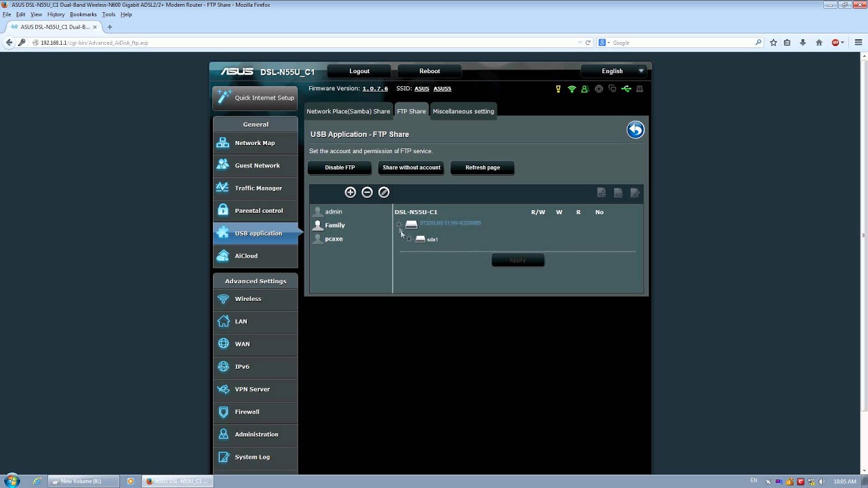Click the green USB status icon
The image size is (868, 488).
tap(626, 89)
